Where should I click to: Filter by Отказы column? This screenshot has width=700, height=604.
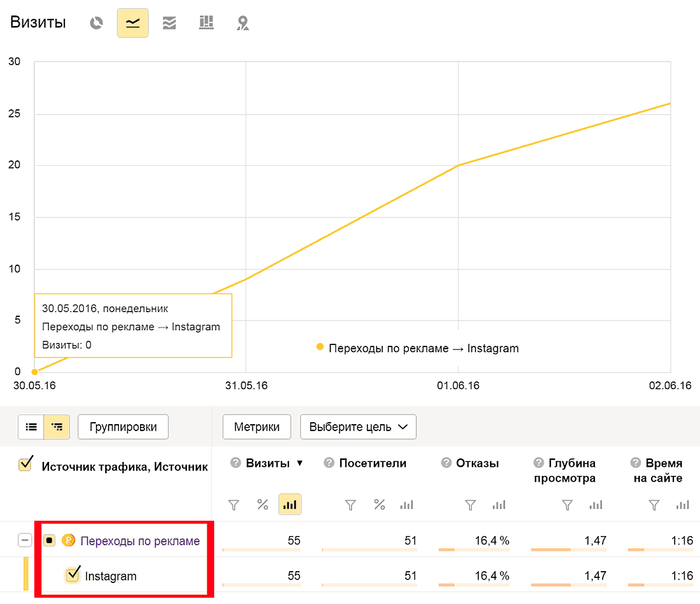[x=470, y=505]
